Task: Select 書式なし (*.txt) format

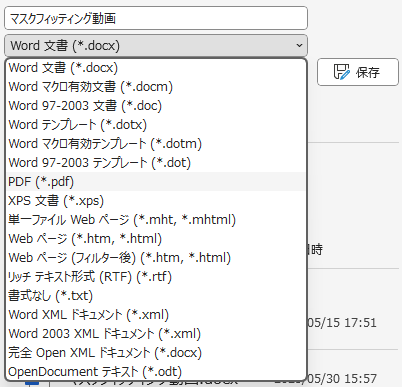Action: click(156, 296)
